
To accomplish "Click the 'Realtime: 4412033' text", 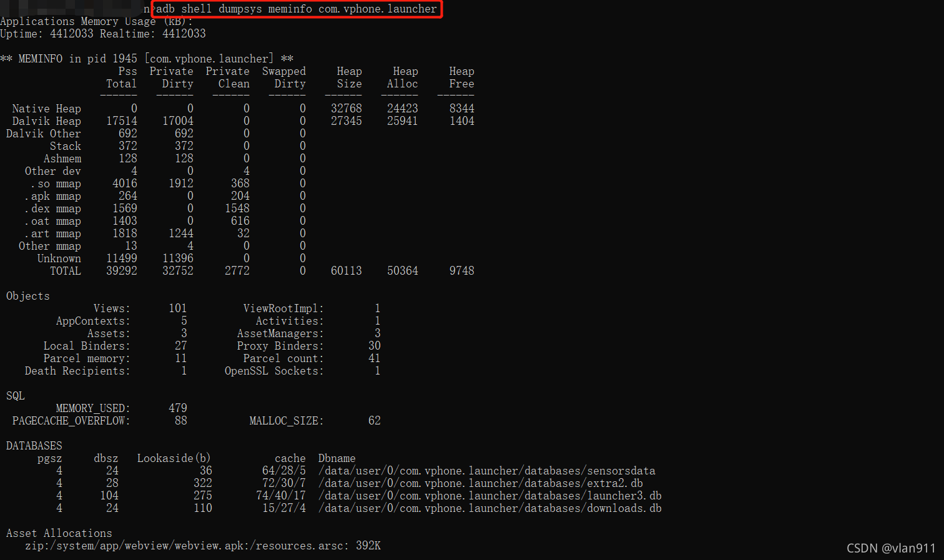I will (153, 34).
